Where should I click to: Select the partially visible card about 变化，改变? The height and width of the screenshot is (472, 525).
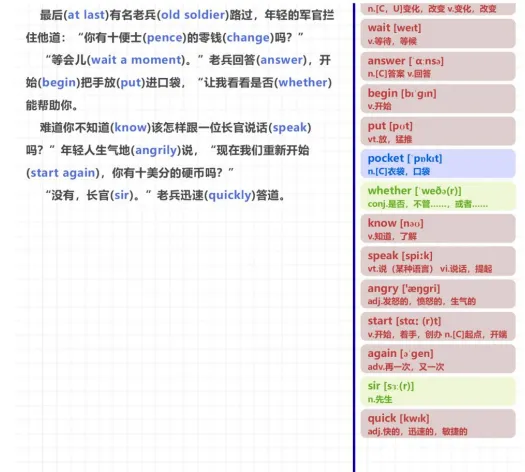point(438,9)
